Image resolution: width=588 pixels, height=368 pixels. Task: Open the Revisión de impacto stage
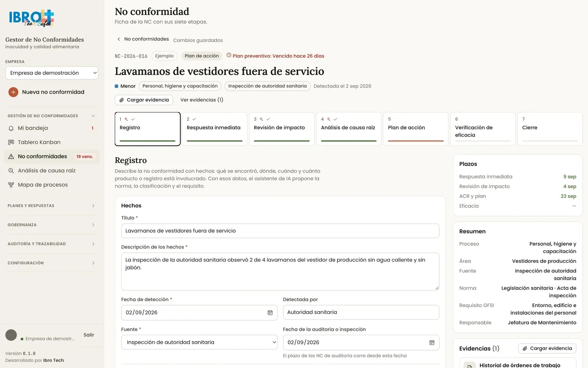282,129
